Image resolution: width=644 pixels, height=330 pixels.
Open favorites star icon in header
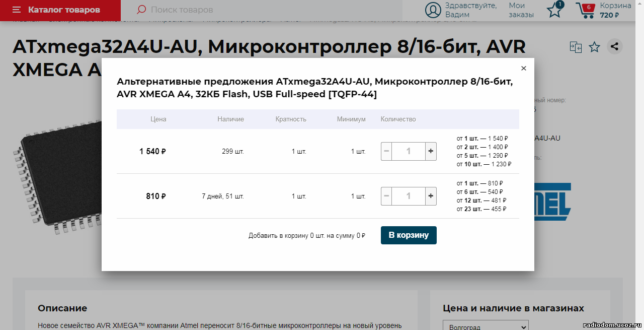555,10
